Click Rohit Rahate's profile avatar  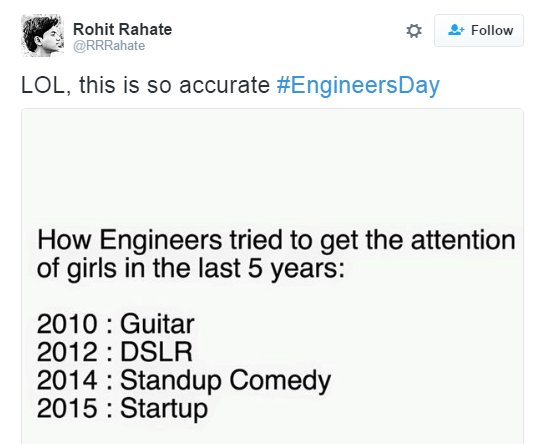tap(43, 36)
